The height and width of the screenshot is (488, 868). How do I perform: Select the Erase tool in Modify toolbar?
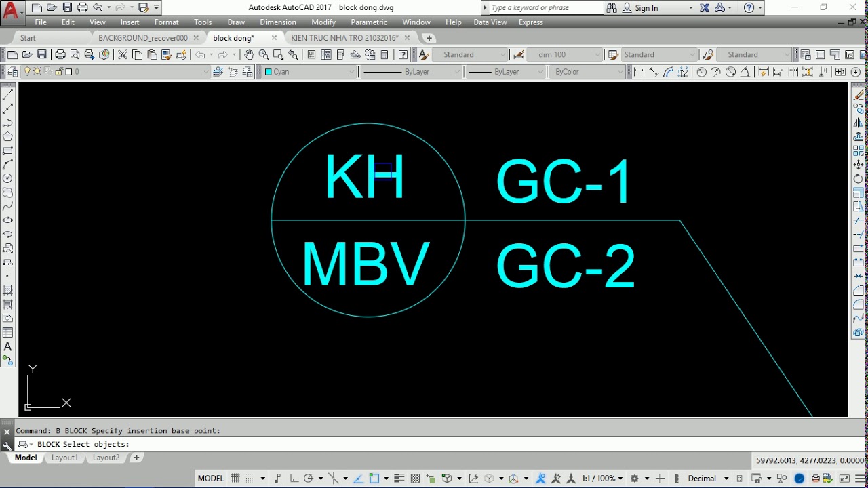[859, 95]
